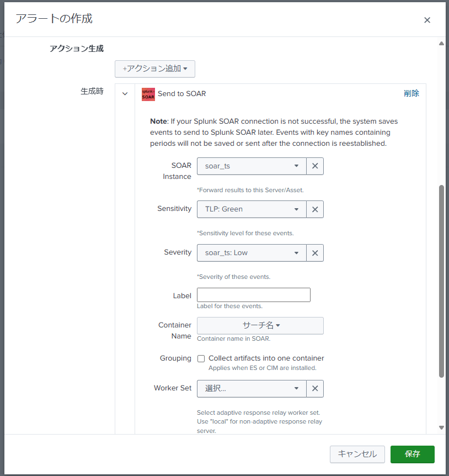Click '*Severity of these events.' text
Image resolution: width=449 pixels, height=476 pixels.
pyautogui.click(x=233, y=277)
